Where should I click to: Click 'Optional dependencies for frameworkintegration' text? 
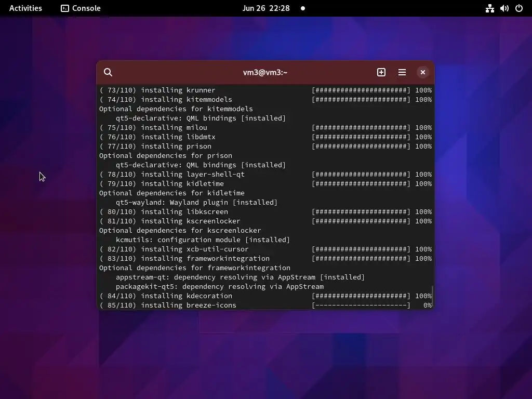pyautogui.click(x=195, y=268)
